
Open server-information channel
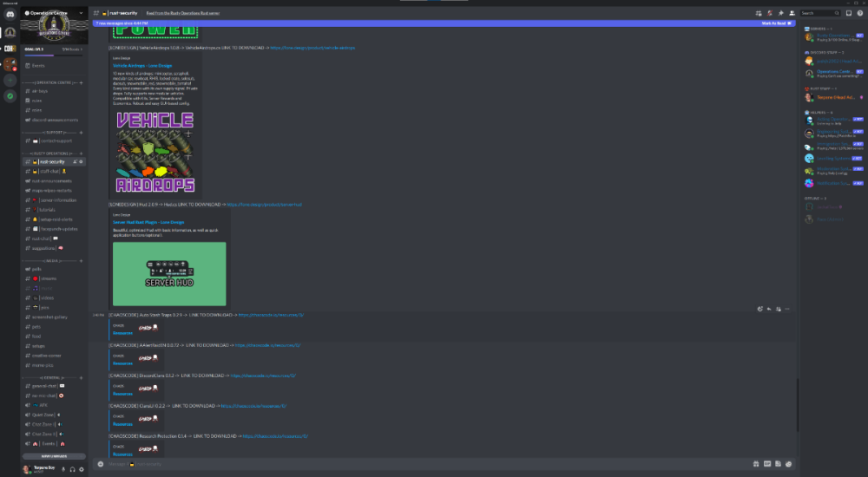pos(54,200)
